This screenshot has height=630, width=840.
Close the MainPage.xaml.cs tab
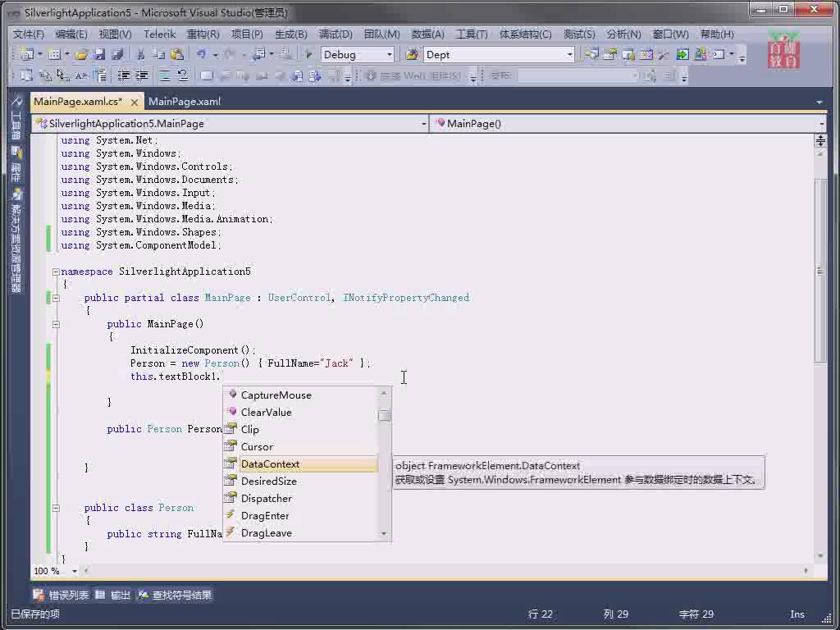pyautogui.click(x=135, y=102)
